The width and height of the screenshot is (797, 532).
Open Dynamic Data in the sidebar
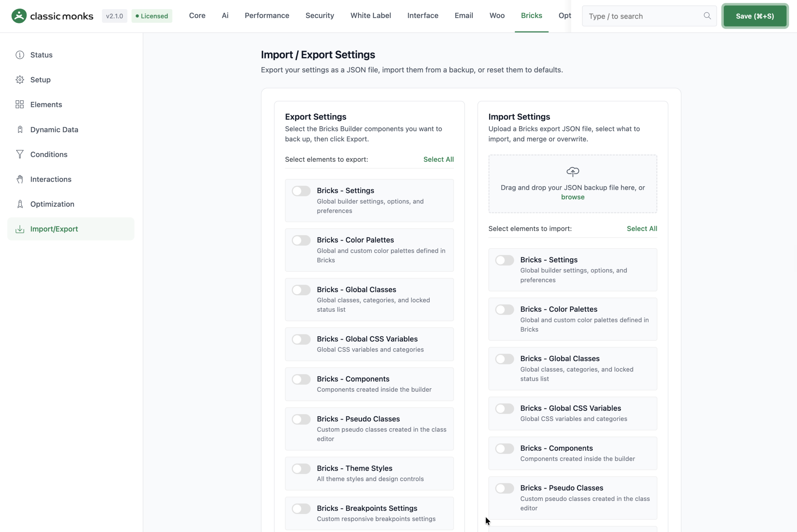coord(71,130)
